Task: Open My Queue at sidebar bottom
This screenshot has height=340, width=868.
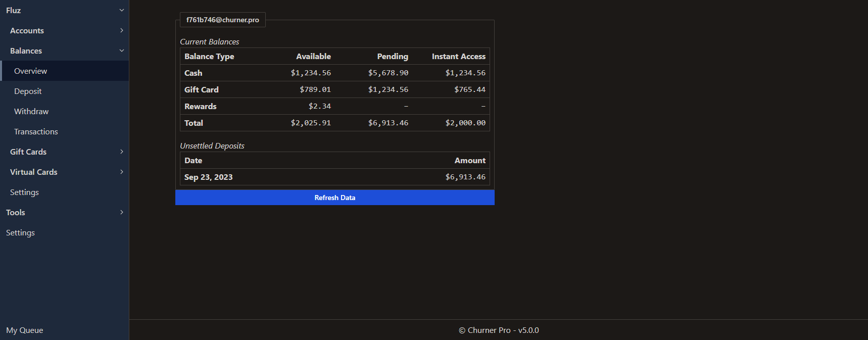Action: pos(25,330)
